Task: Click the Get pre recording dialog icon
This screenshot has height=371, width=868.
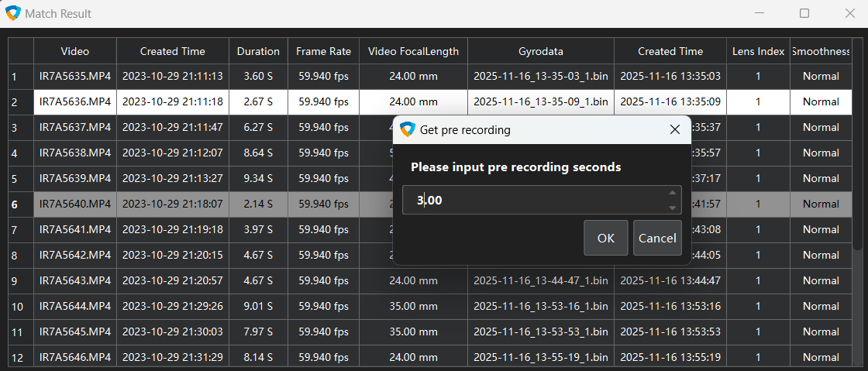Action: 408,130
